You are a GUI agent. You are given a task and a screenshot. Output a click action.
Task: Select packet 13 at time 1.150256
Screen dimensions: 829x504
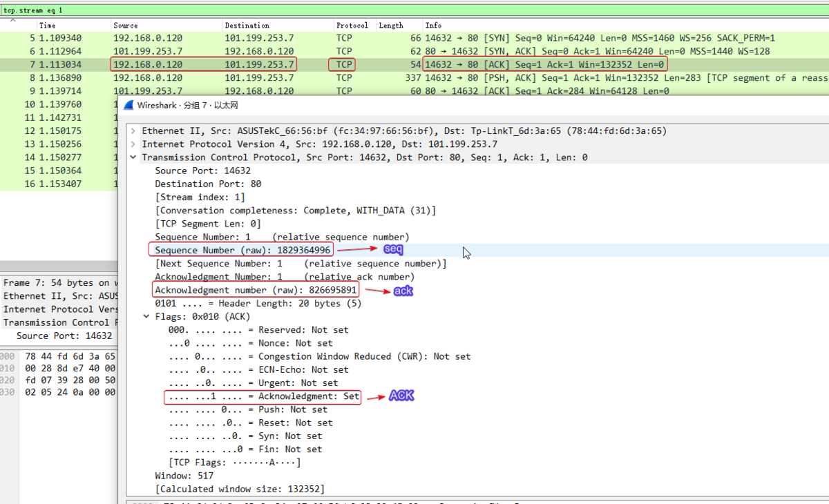pos(59,144)
